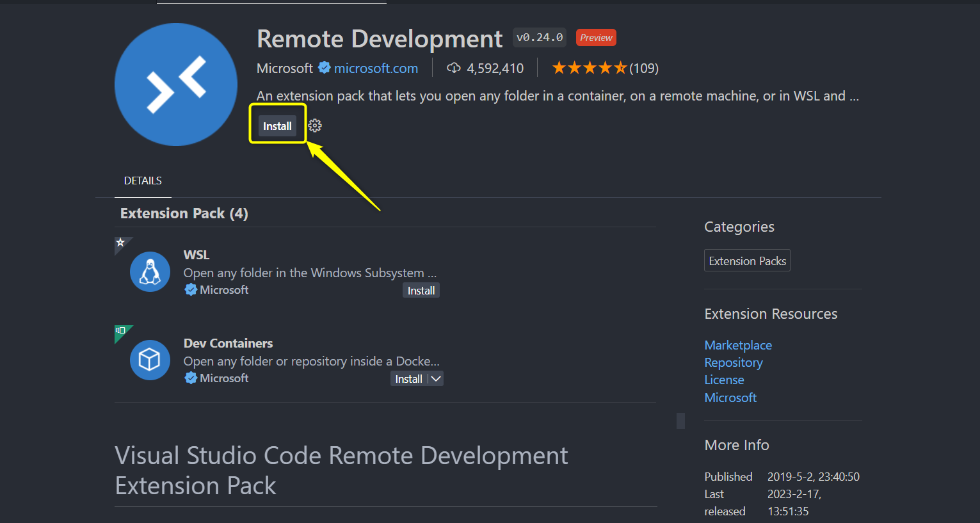Click the Preview badge
Screen dimensions: 980x523
coord(596,38)
